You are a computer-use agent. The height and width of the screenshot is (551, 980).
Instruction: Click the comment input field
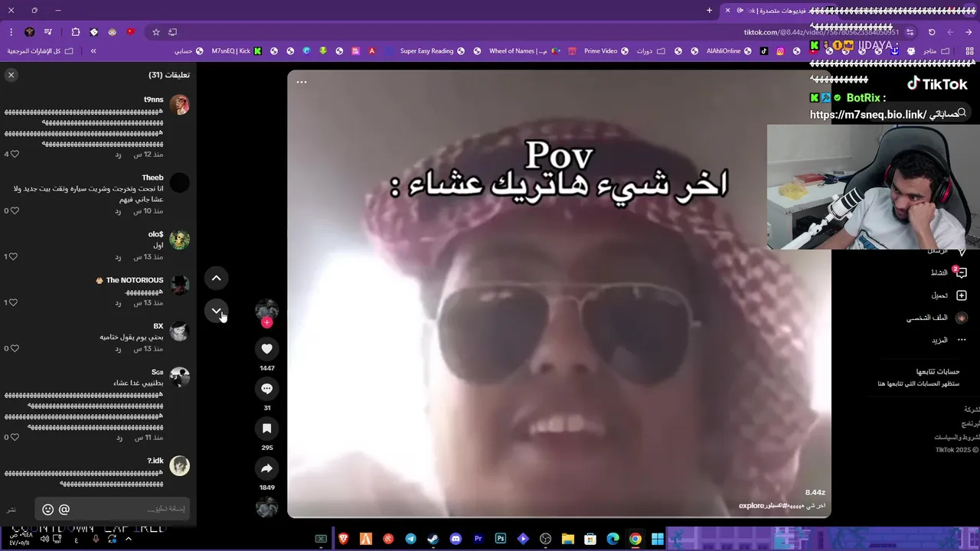112,509
